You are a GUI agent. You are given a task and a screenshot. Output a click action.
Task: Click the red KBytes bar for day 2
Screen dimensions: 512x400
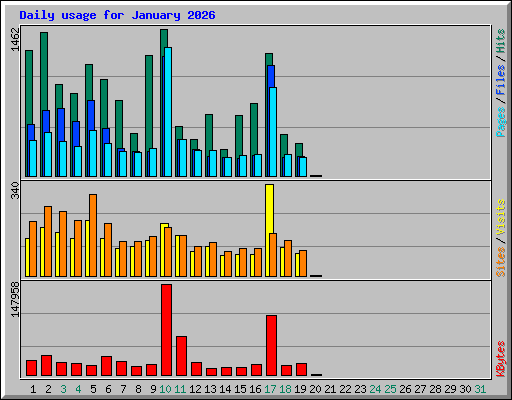47,366
